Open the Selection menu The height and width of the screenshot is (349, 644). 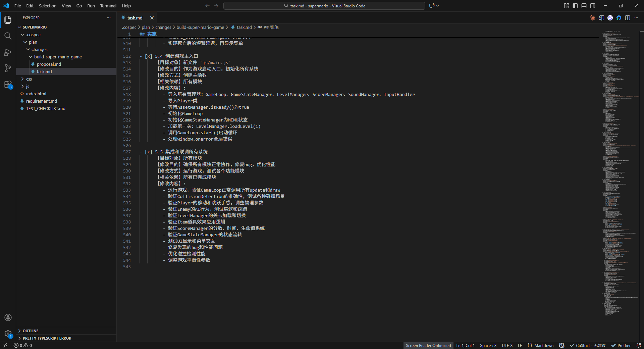48,6
